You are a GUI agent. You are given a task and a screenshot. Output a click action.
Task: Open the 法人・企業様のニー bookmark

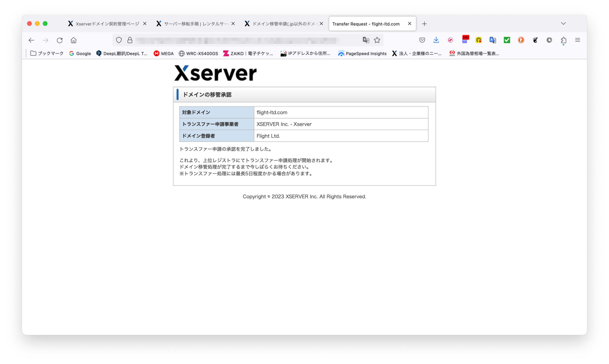[x=417, y=53]
